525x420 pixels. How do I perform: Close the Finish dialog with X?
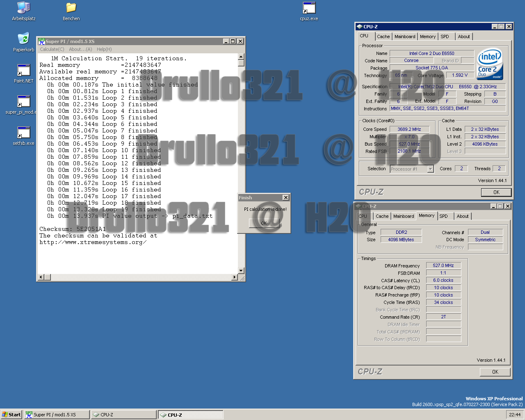[286, 198]
